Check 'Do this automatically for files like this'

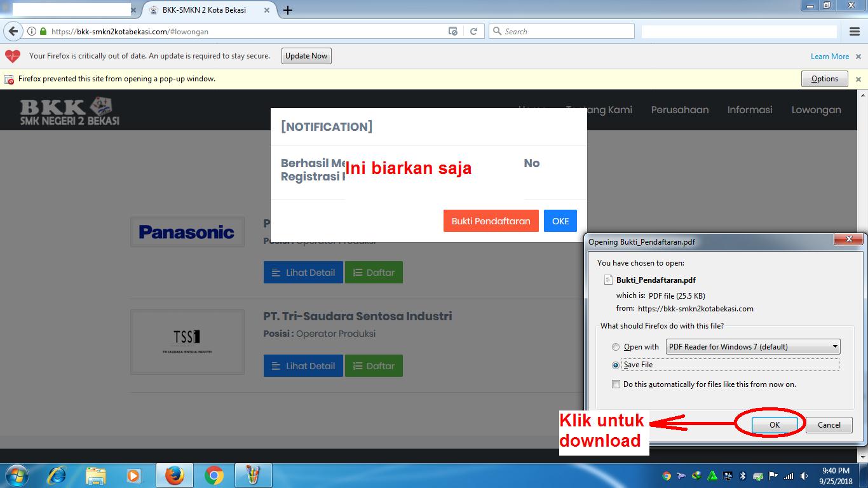[x=616, y=384]
